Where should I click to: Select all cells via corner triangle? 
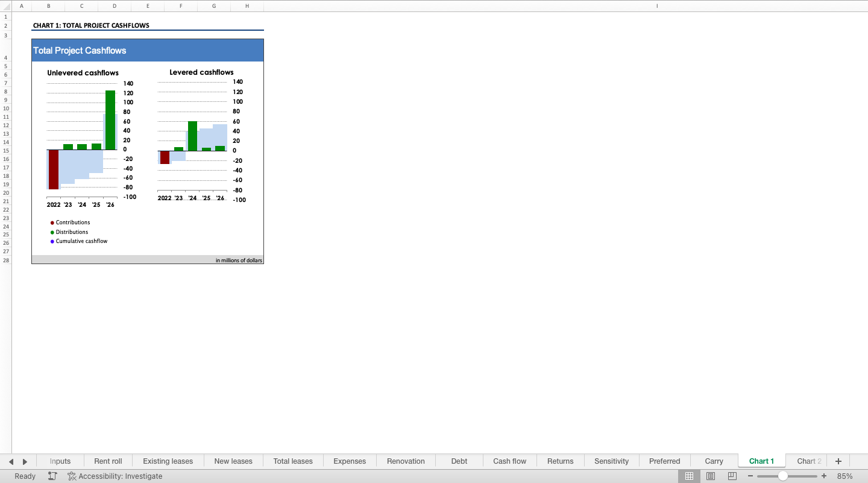[x=6, y=6]
